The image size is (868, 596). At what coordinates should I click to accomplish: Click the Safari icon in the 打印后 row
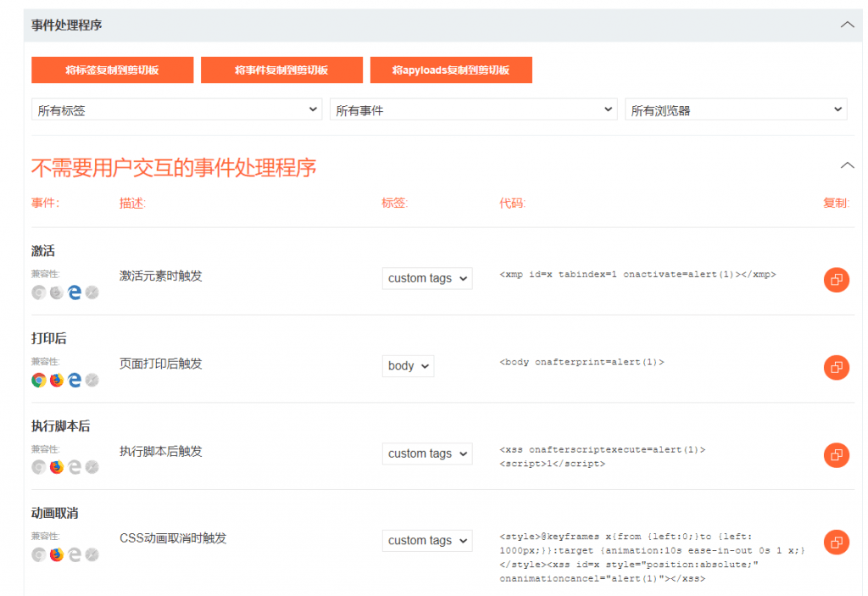point(92,380)
